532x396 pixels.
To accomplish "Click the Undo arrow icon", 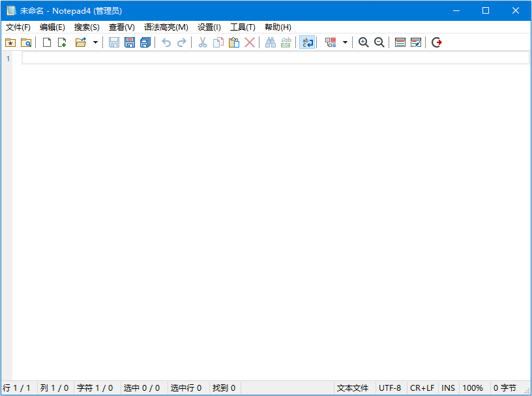I will 166,42.
